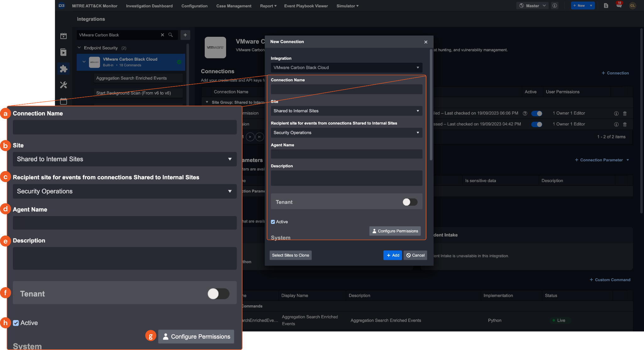This screenshot has width=644, height=350.
Task: Click the New Connection dialog scrollbar
Action: tap(431, 105)
